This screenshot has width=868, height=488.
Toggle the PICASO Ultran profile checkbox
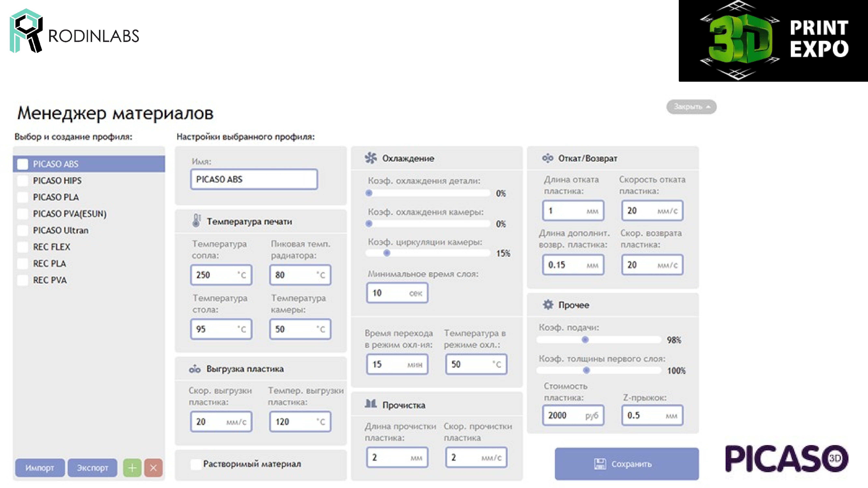23,230
